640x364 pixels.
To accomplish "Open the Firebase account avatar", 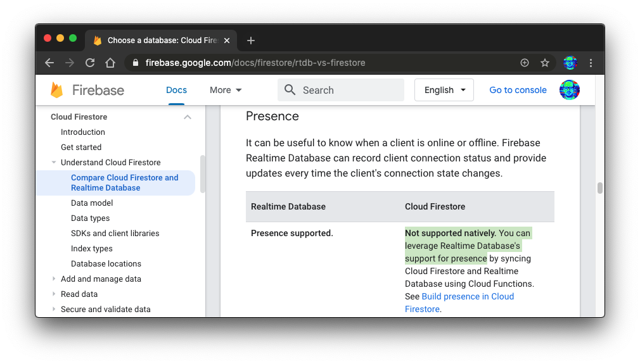I will tap(570, 90).
